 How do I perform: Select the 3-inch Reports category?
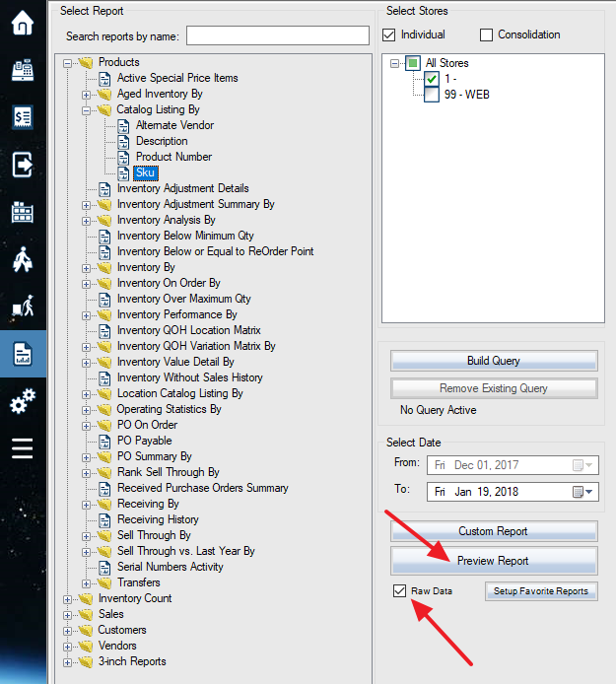click(132, 661)
